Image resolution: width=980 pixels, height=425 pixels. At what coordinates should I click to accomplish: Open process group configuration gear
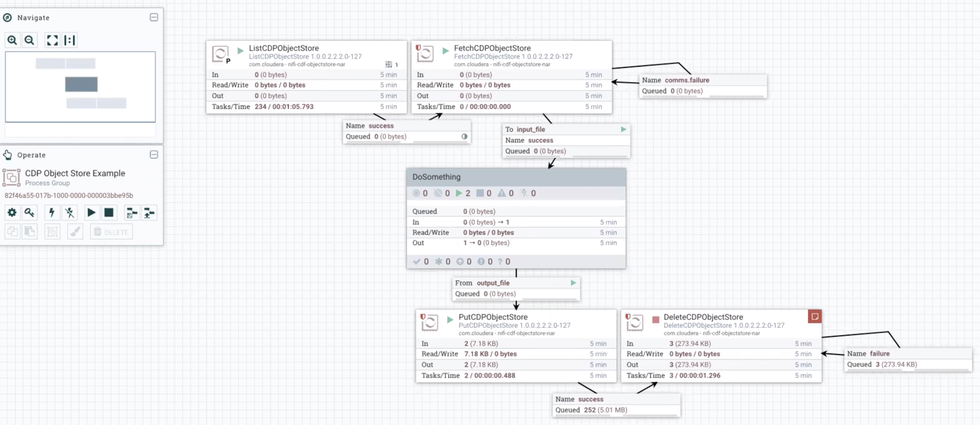(x=12, y=213)
